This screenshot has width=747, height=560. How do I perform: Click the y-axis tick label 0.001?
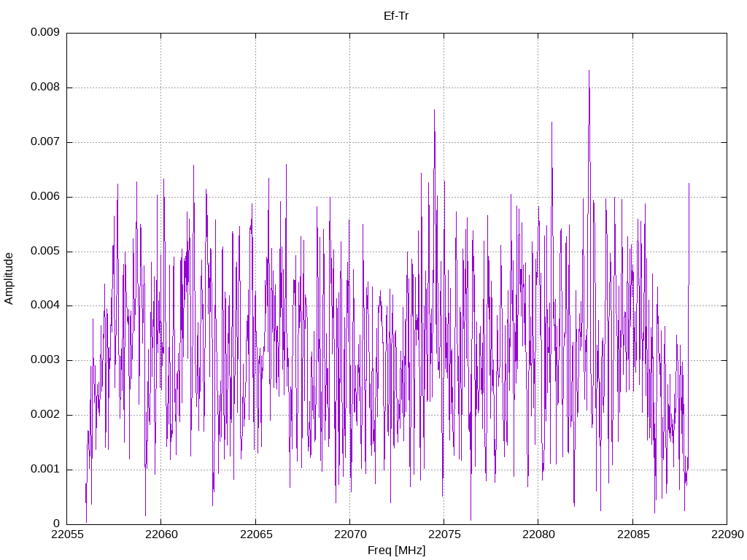(x=45, y=470)
